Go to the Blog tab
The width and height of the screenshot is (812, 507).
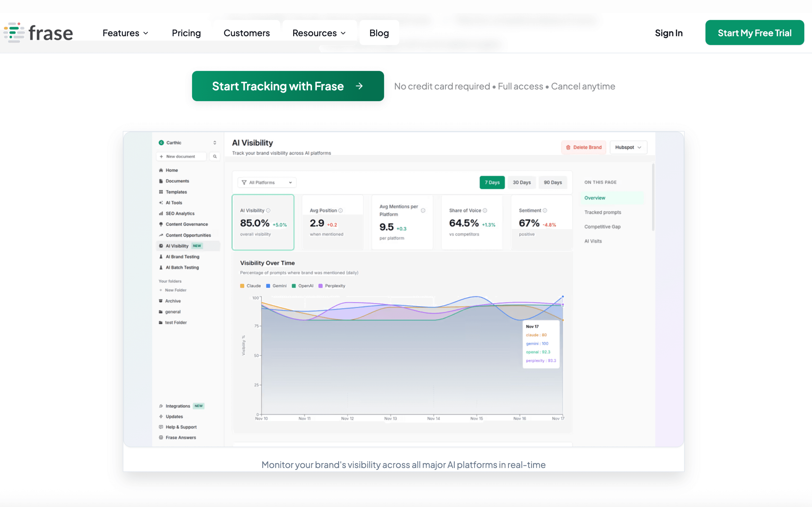tap(379, 33)
